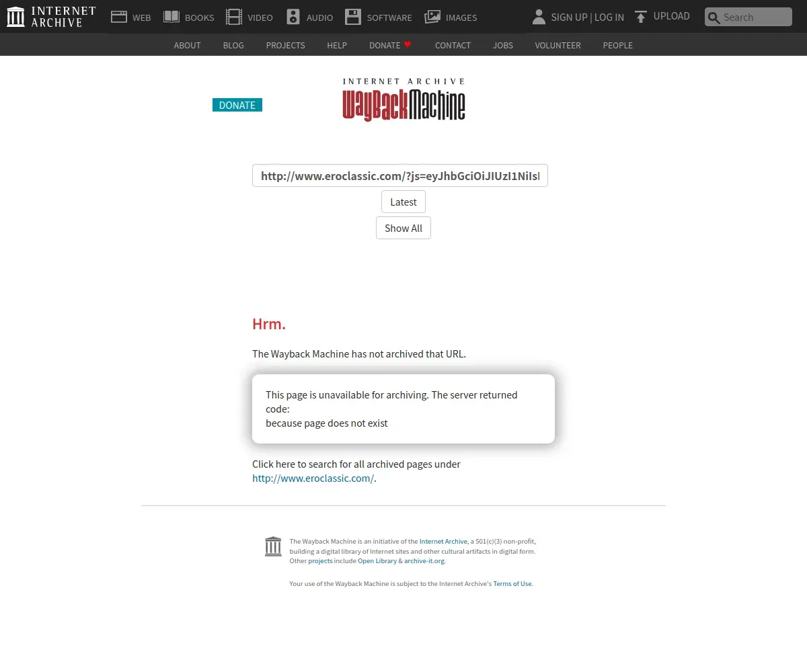Click the SIGN UP link
The width and height of the screenshot is (807, 672).
pos(569,17)
